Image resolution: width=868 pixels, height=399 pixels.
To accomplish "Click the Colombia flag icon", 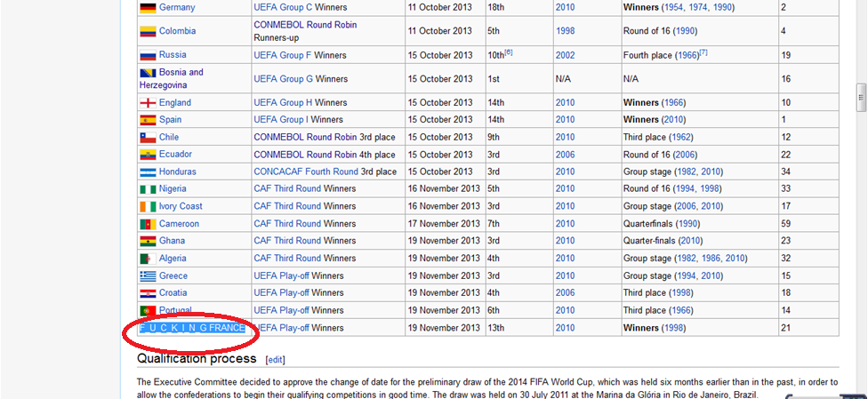I will coord(148,31).
